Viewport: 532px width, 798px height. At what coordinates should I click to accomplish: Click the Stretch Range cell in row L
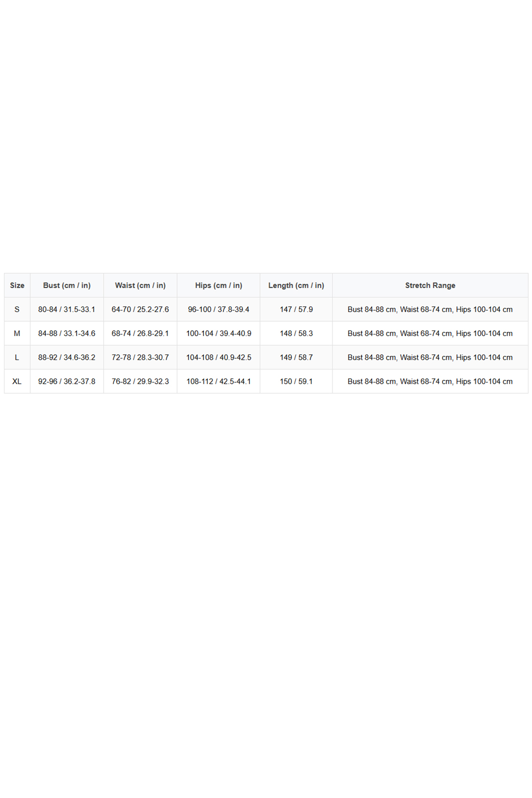pos(430,357)
